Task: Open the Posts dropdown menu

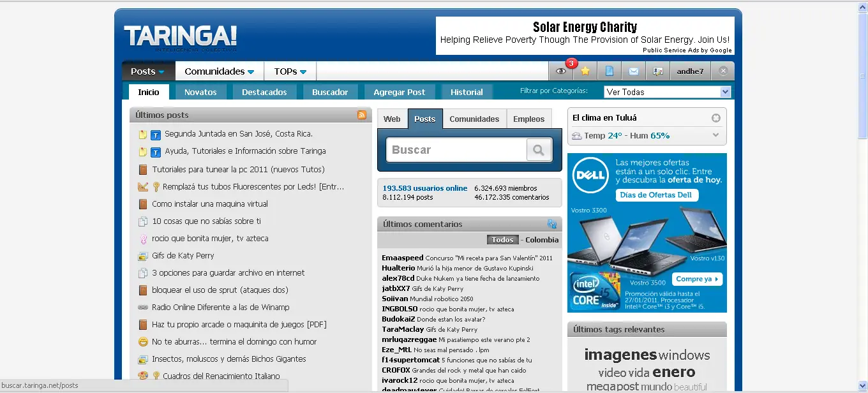Action: pos(148,71)
